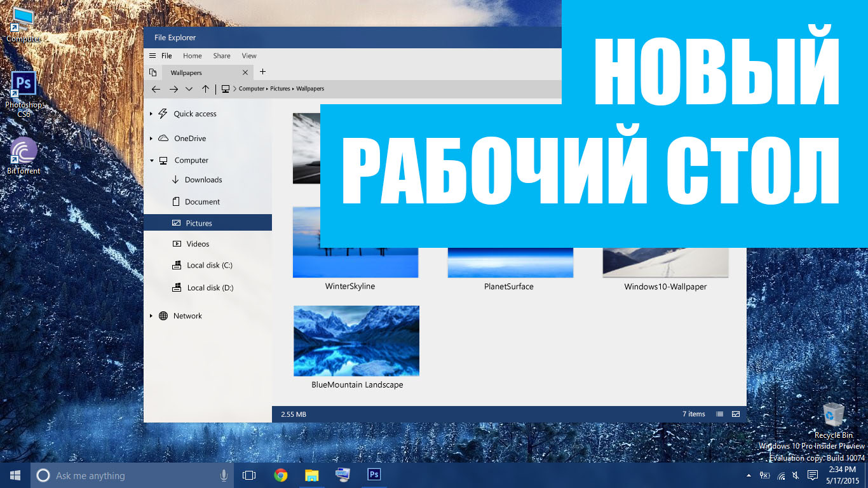Click the chevron before Computer in address bar
The height and width of the screenshot is (488, 868).
234,89
